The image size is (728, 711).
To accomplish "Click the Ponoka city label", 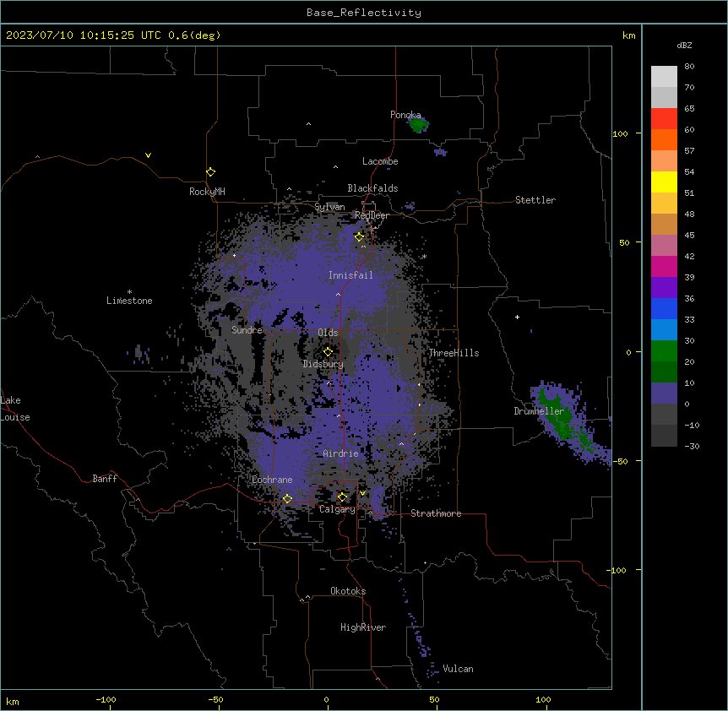I will [405, 115].
